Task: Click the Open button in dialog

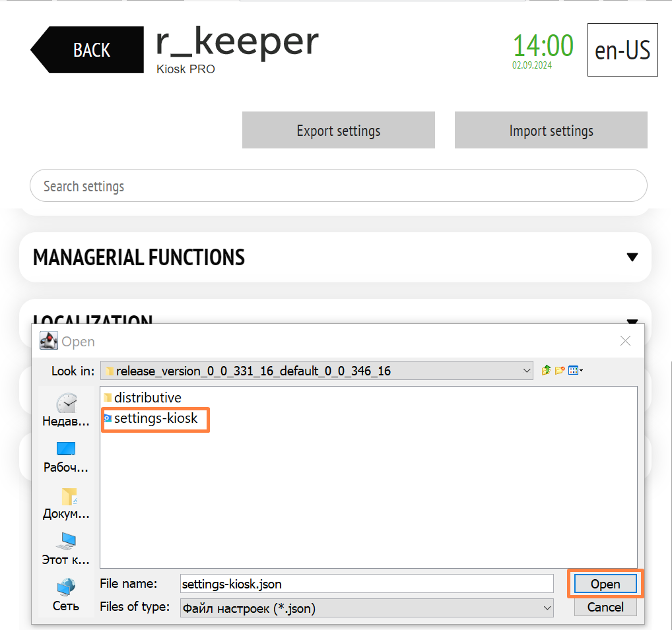Action: pos(605,584)
